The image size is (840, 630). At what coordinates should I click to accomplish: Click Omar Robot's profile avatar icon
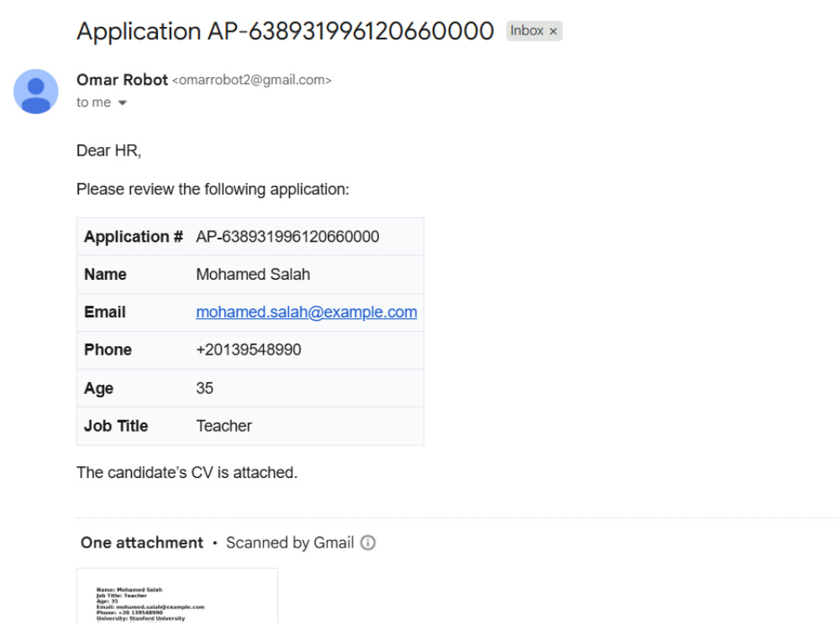point(36,91)
